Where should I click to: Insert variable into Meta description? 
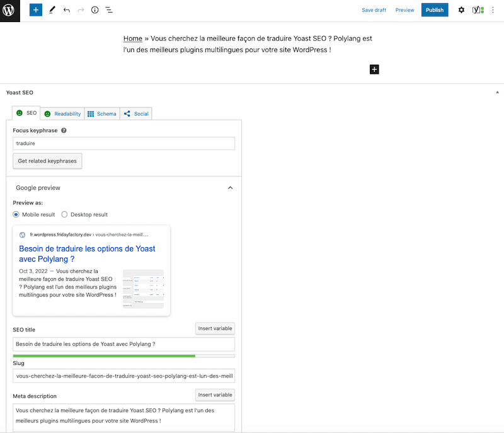(215, 395)
